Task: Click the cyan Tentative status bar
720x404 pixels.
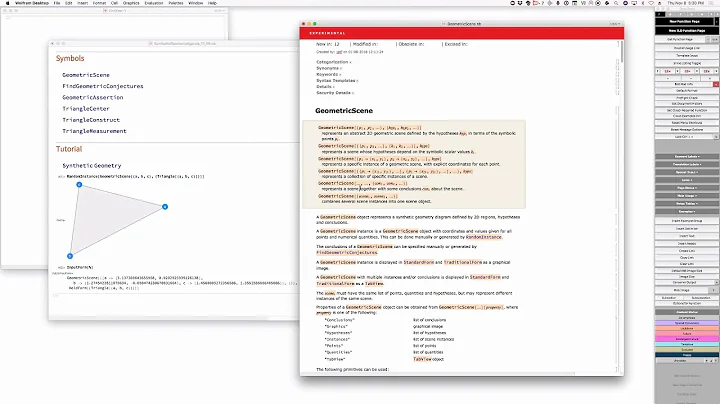Action: point(687,344)
